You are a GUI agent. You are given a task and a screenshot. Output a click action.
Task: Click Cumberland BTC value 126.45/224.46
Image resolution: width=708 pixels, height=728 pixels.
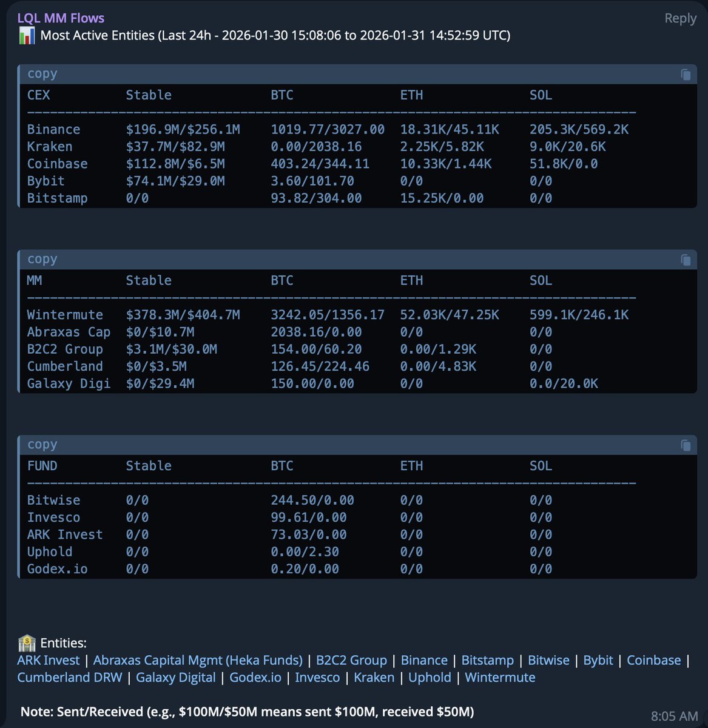(x=320, y=366)
